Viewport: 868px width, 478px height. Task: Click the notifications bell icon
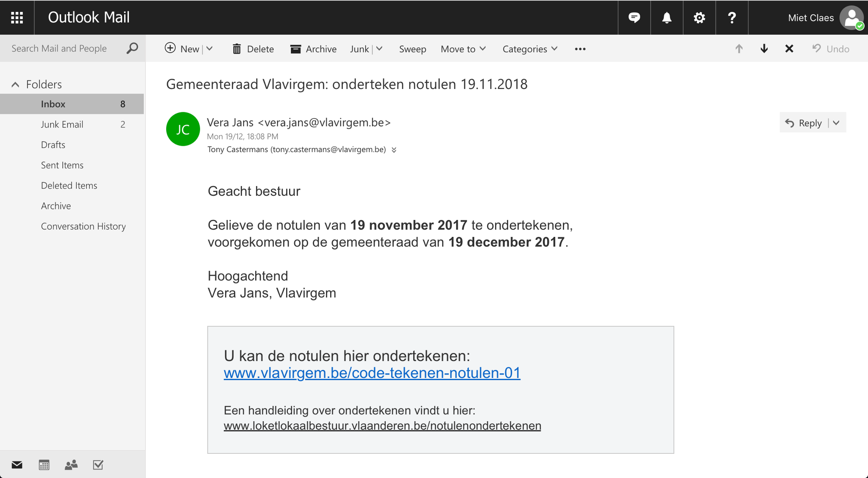point(667,17)
